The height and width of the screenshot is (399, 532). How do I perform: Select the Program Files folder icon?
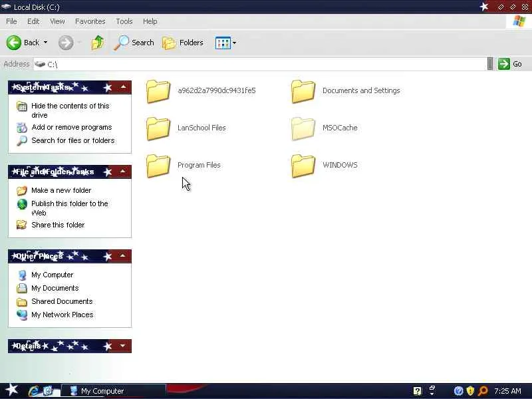pos(158,166)
